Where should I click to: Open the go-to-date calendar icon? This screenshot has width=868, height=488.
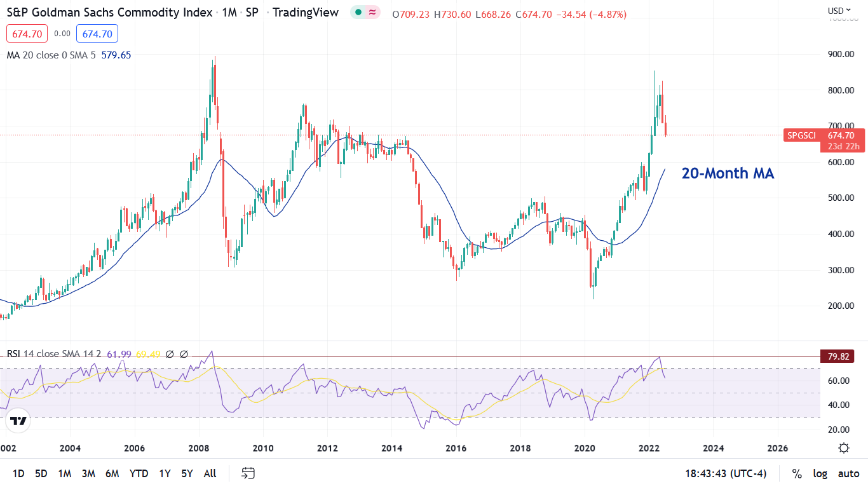(x=248, y=473)
